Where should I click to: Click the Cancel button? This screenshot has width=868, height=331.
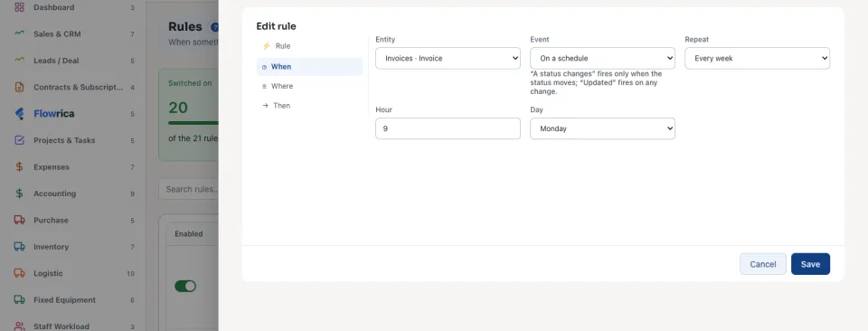click(763, 264)
